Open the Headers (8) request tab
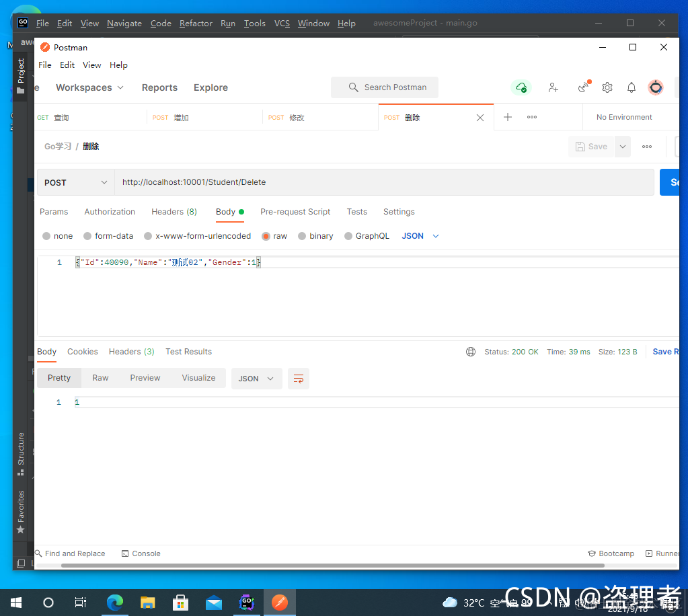The width and height of the screenshot is (688, 616). pos(174,212)
